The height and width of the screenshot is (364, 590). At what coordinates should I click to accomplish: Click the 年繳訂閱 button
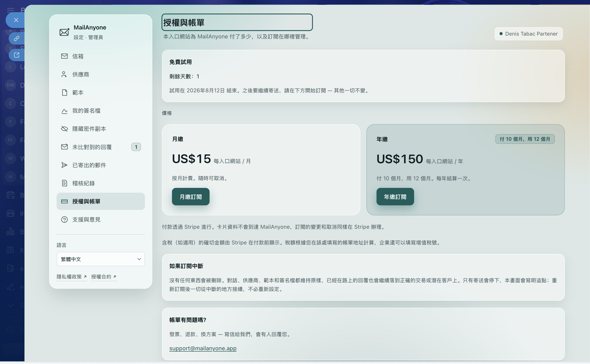pyautogui.click(x=395, y=197)
